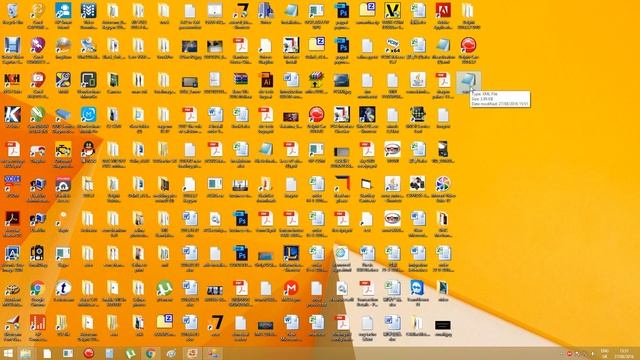Switch to uTorrent on the taskbar
The image size is (640, 360).
point(130,353)
